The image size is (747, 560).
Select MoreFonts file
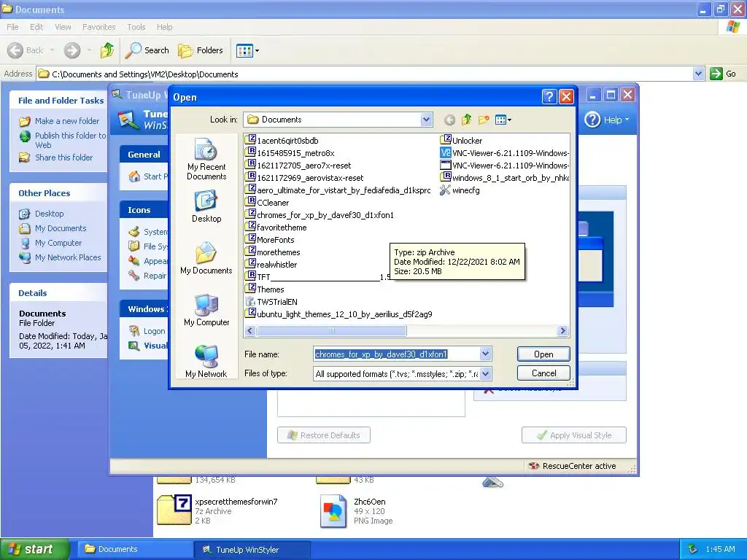tap(270, 239)
